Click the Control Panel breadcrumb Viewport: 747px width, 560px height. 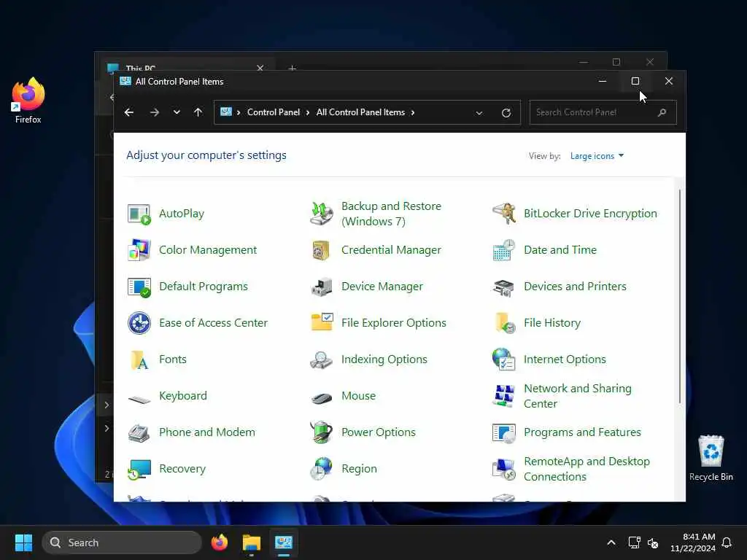274,112
